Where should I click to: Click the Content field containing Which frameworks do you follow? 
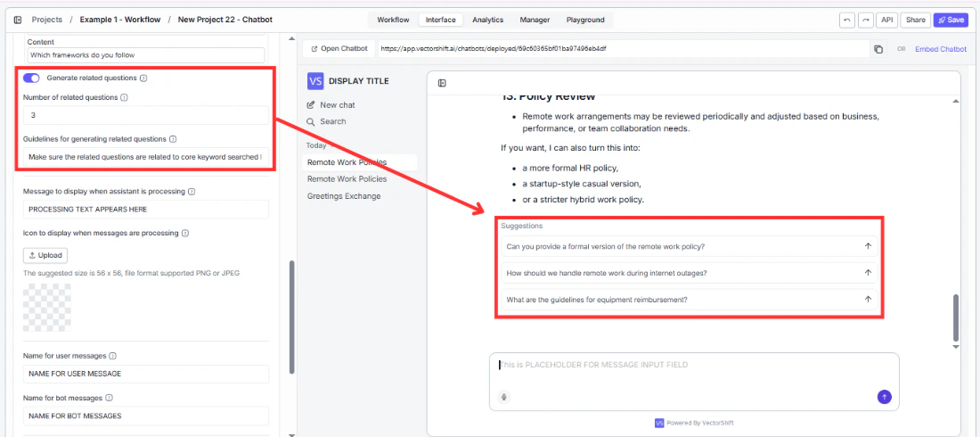145,55
